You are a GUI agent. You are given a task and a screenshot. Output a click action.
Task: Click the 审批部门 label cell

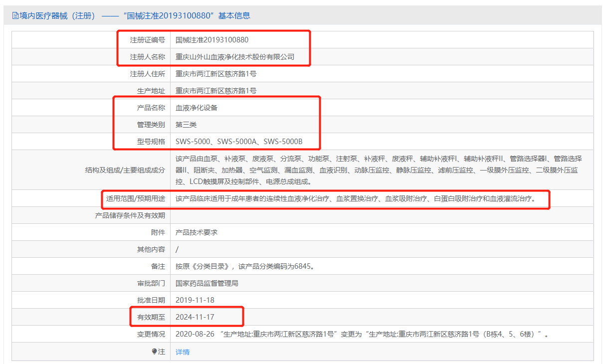[91, 283]
